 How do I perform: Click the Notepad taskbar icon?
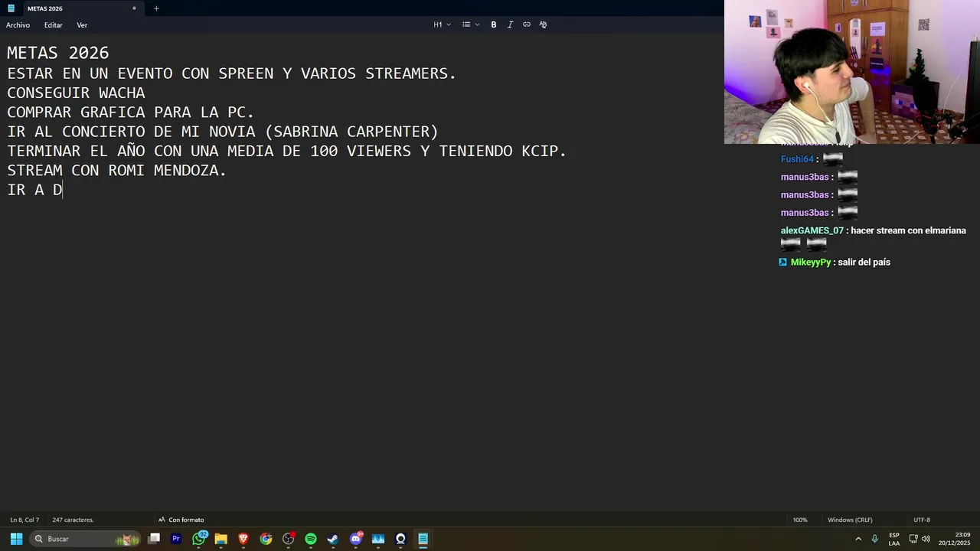[423, 539]
